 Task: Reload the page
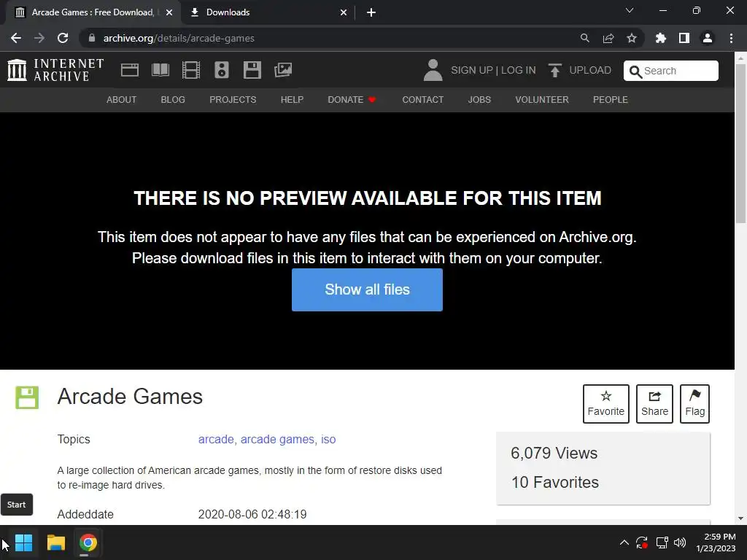click(63, 38)
